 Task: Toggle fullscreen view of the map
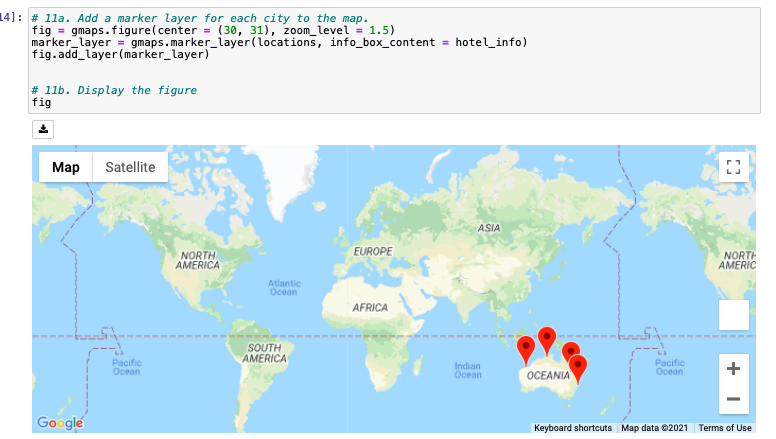point(733,167)
